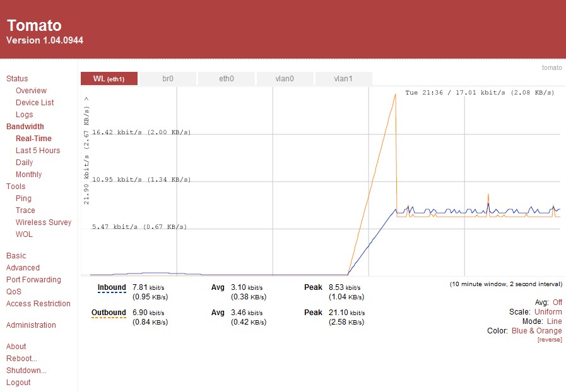566x392 pixels.
Task: Switch the graph Mode from Line
Action: coord(554,321)
